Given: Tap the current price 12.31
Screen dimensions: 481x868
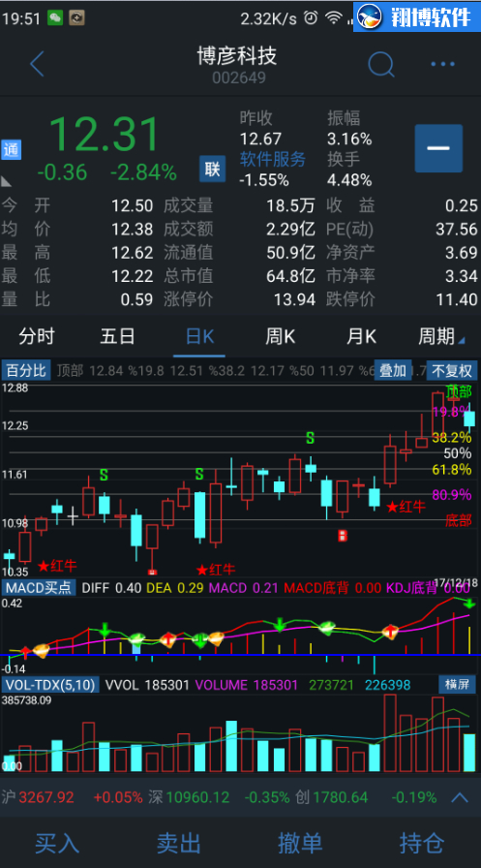Looking at the screenshot, I should [105, 134].
